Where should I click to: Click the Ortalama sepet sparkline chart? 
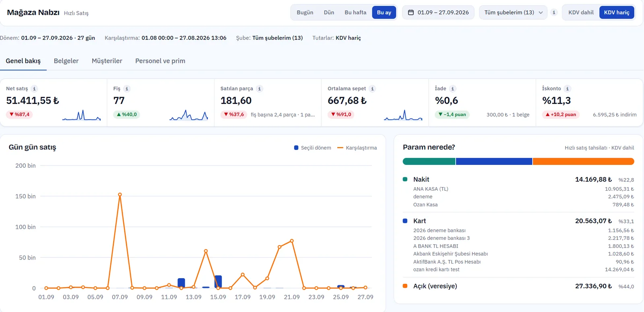click(x=403, y=115)
